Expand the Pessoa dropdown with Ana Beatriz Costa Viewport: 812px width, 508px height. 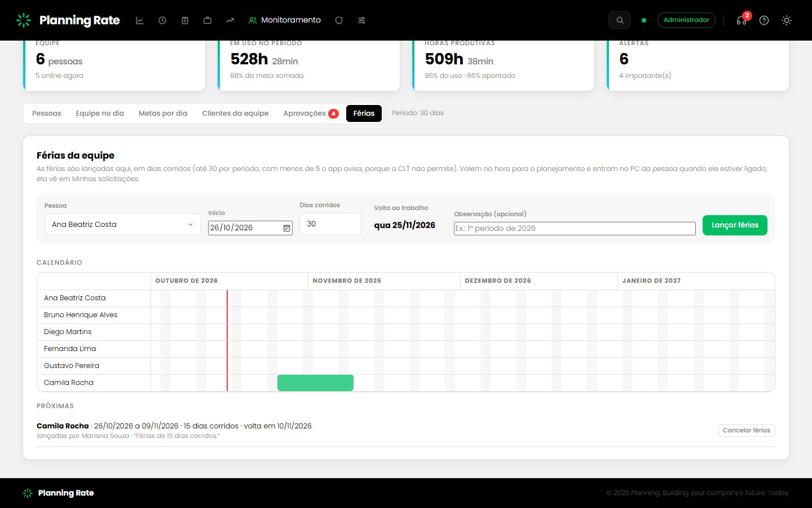(123, 225)
